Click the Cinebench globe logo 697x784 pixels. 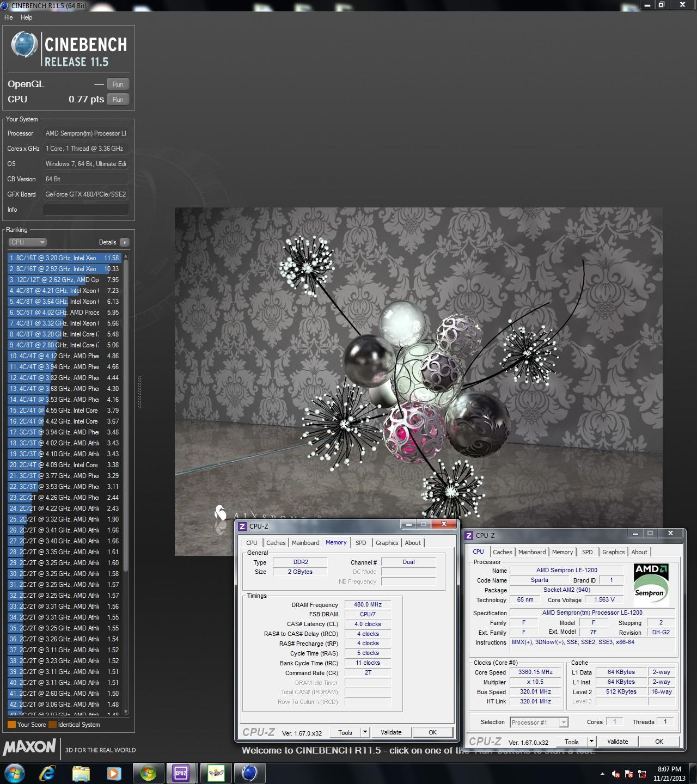[24, 45]
